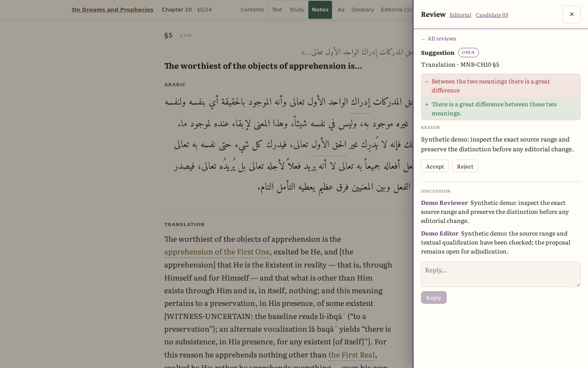Open the Contents view
Viewport: 588px width, 368px height.
[x=252, y=9]
